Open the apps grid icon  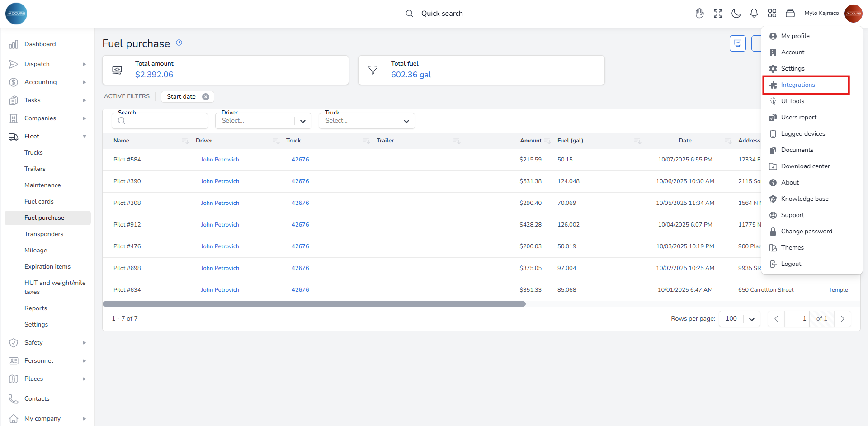click(x=772, y=14)
